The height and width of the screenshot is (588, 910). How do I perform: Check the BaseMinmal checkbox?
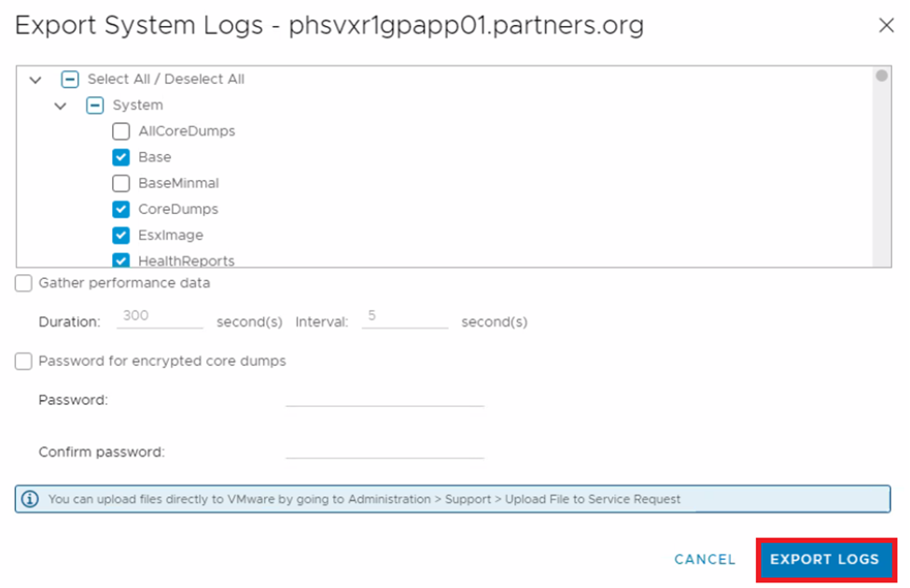[x=120, y=184]
